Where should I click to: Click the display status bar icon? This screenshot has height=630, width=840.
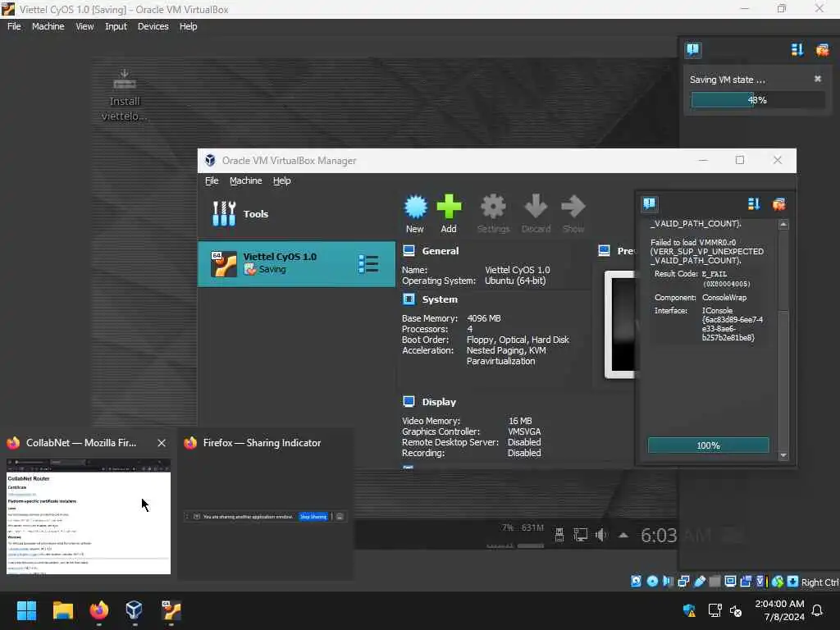pos(730,582)
